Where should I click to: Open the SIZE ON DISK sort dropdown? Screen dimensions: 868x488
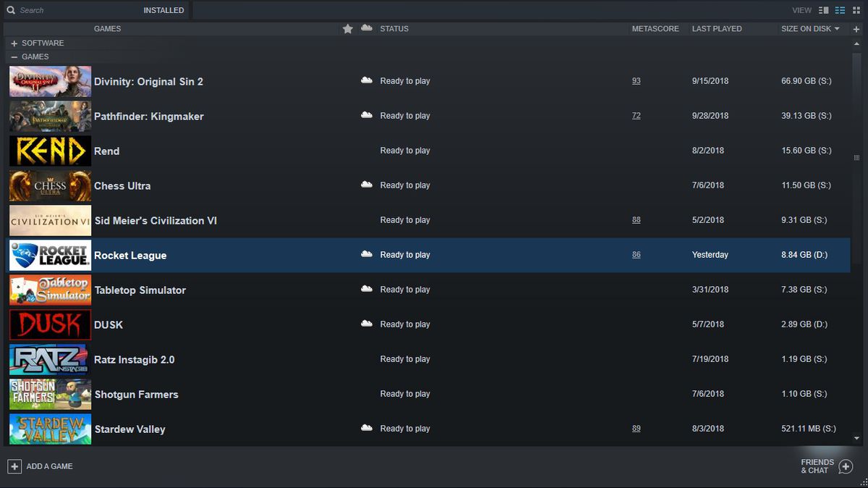[x=810, y=28]
